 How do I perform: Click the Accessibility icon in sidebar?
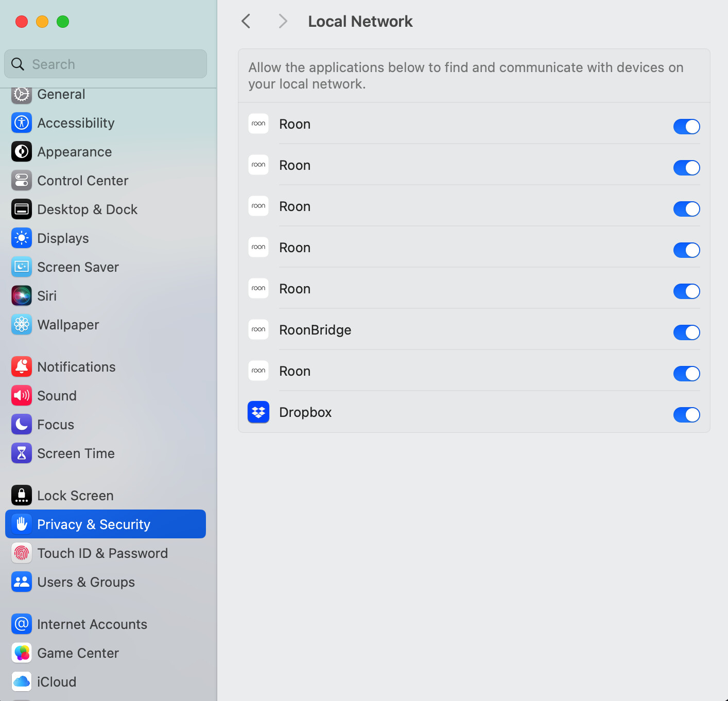click(x=22, y=123)
